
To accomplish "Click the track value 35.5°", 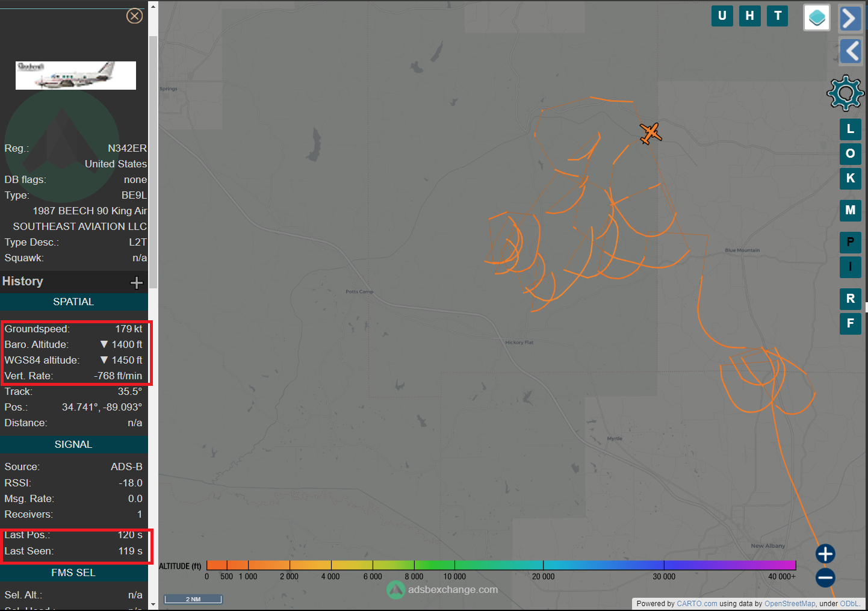I will pos(130,391).
